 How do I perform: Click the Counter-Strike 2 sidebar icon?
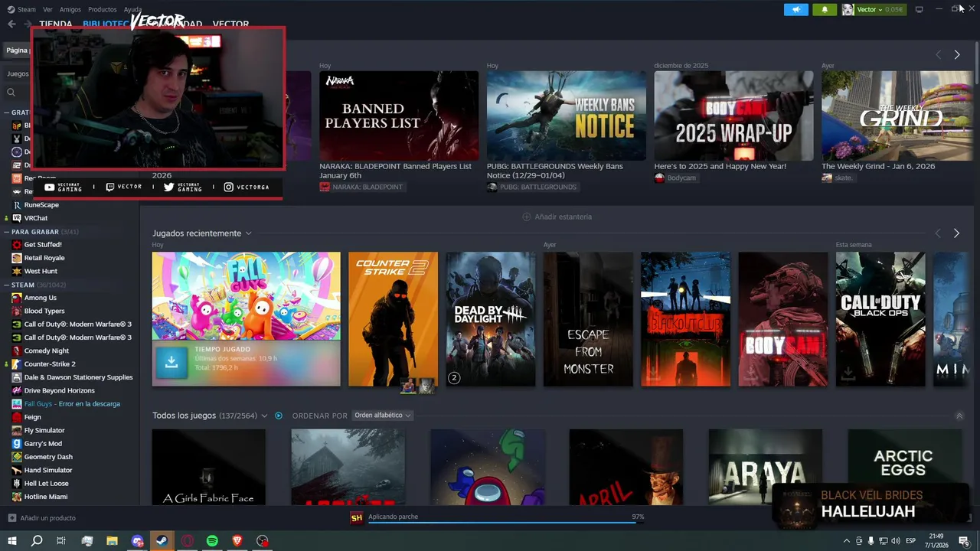click(x=17, y=364)
